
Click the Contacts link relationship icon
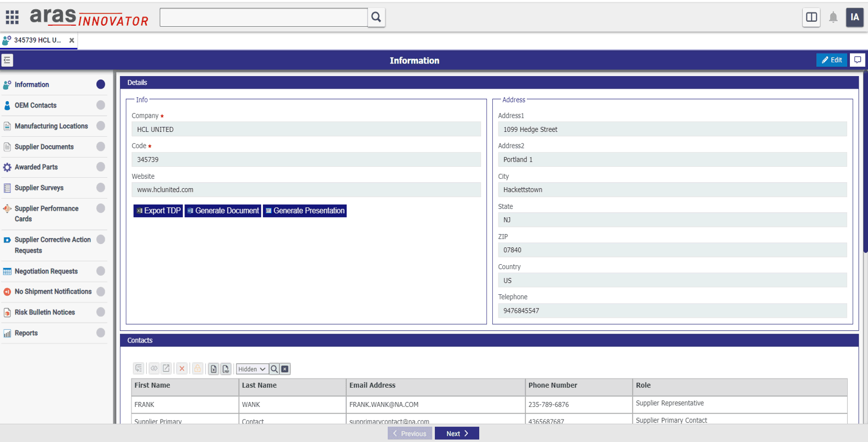(x=154, y=369)
